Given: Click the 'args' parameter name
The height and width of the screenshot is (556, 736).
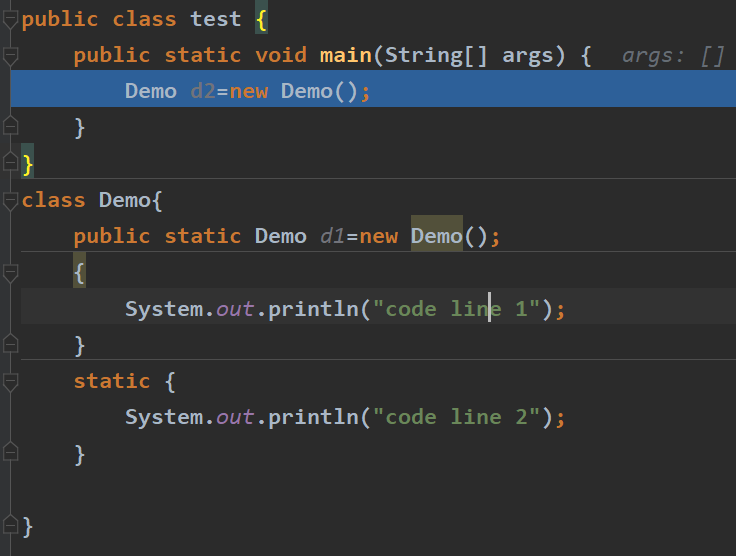Looking at the screenshot, I should click(528, 56).
